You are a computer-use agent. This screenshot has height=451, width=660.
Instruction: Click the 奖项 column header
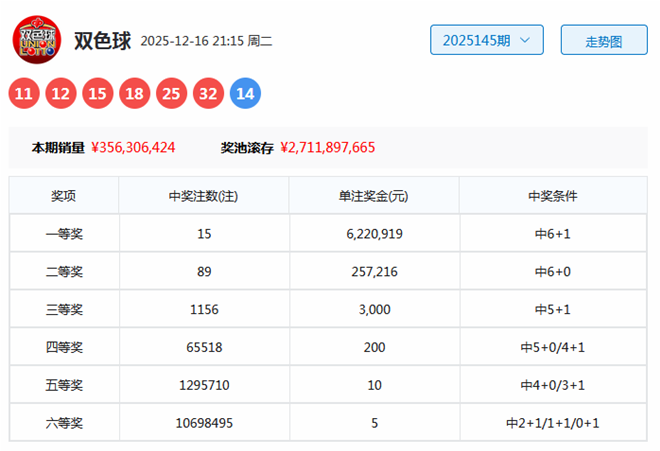click(64, 196)
